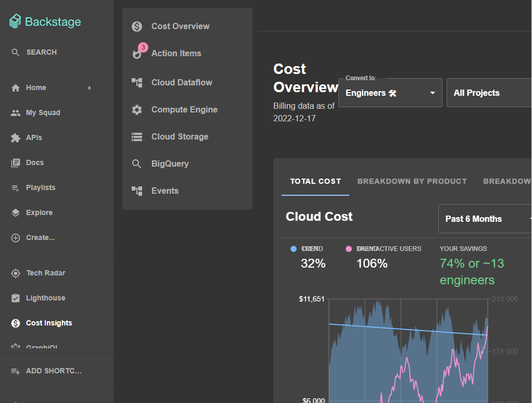The height and width of the screenshot is (403, 532).
Task: Switch to the Breakdown By Product tab
Action: [x=412, y=181]
